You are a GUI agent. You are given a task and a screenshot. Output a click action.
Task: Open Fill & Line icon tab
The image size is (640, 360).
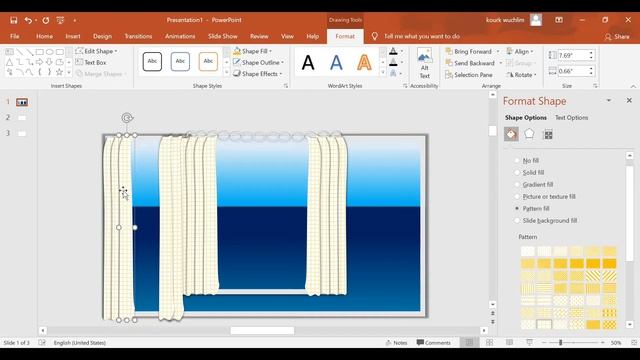click(x=511, y=134)
